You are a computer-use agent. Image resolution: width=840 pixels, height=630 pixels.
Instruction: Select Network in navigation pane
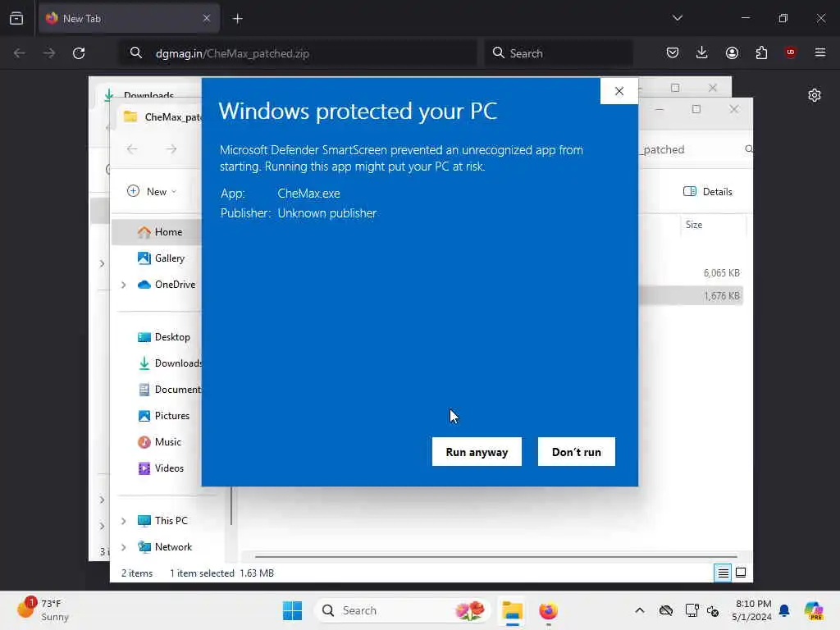point(166,547)
